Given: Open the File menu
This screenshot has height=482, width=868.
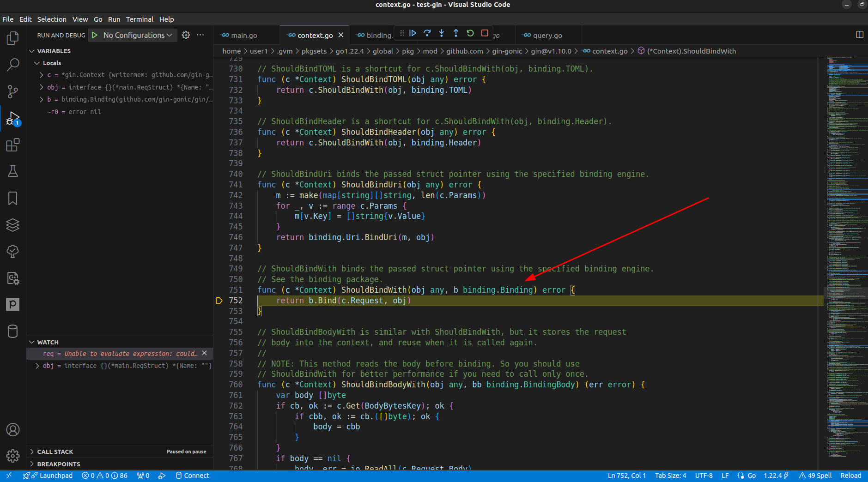Looking at the screenshot, I should (8, 19).
